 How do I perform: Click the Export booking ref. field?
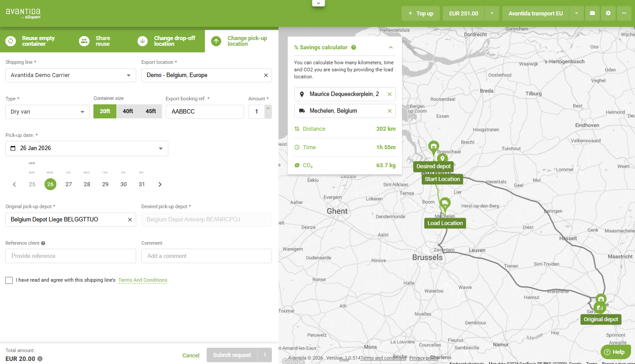coord(204,112)
